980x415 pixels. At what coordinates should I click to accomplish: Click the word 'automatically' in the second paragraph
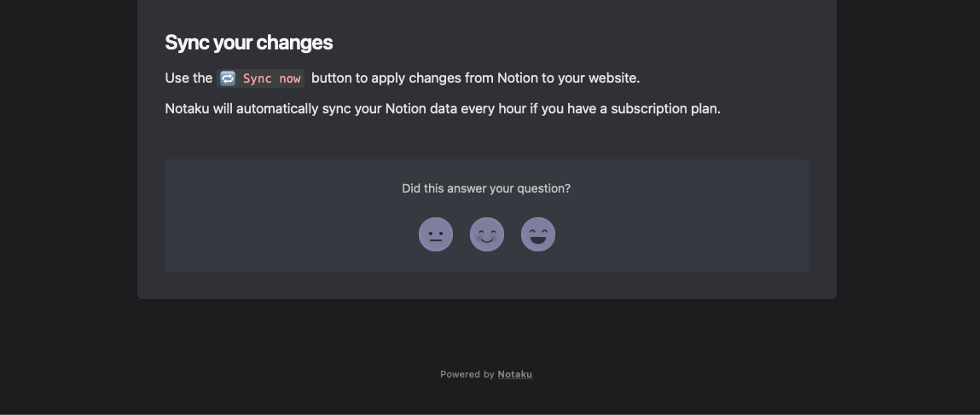[277, 108]
